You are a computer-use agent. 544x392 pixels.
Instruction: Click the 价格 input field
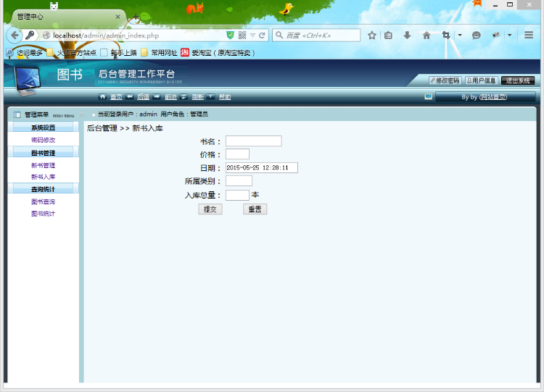pyautogui.click(x=237, y=154)
